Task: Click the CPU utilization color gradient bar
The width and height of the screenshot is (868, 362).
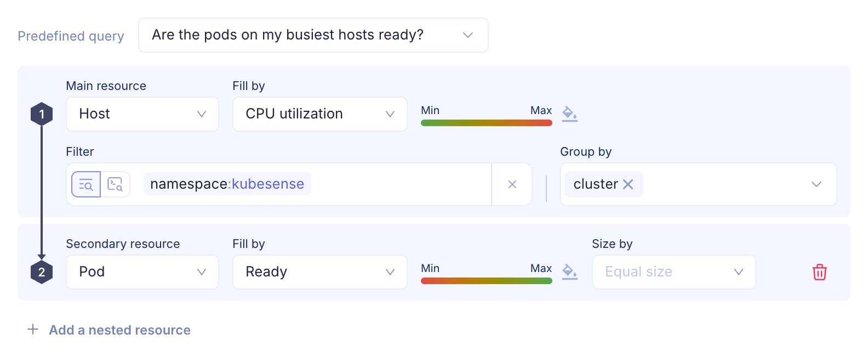Action: point(486,123)
